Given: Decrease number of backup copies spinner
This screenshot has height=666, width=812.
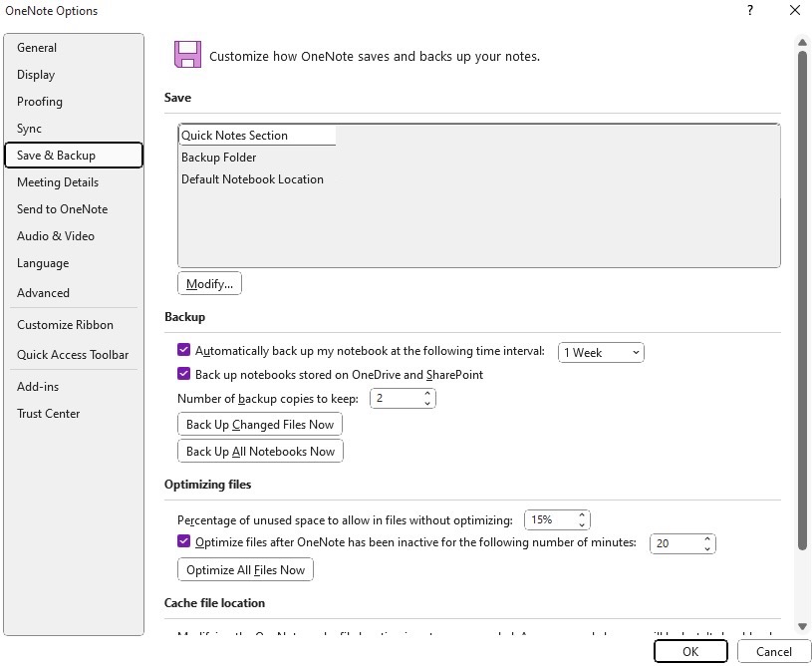Looking at the screenshot, I should point(427,403).
